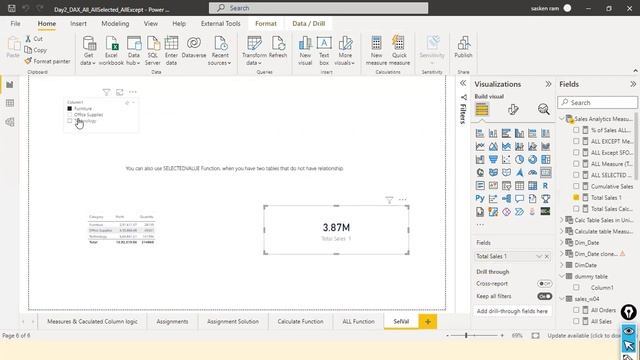Check the % of Sales ALL measure
This screenshot has width=640, height=360.
(x=576, y=130)
